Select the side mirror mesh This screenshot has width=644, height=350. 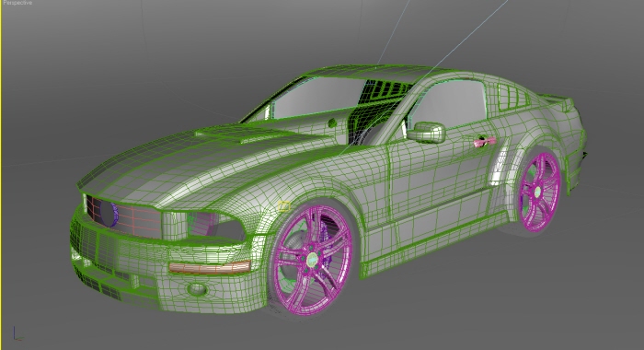click(426, 133)
